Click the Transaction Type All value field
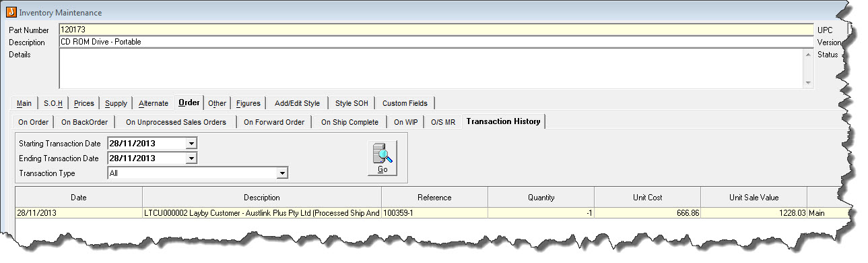This screenshot has height=263, width=868. pos(193,173)
